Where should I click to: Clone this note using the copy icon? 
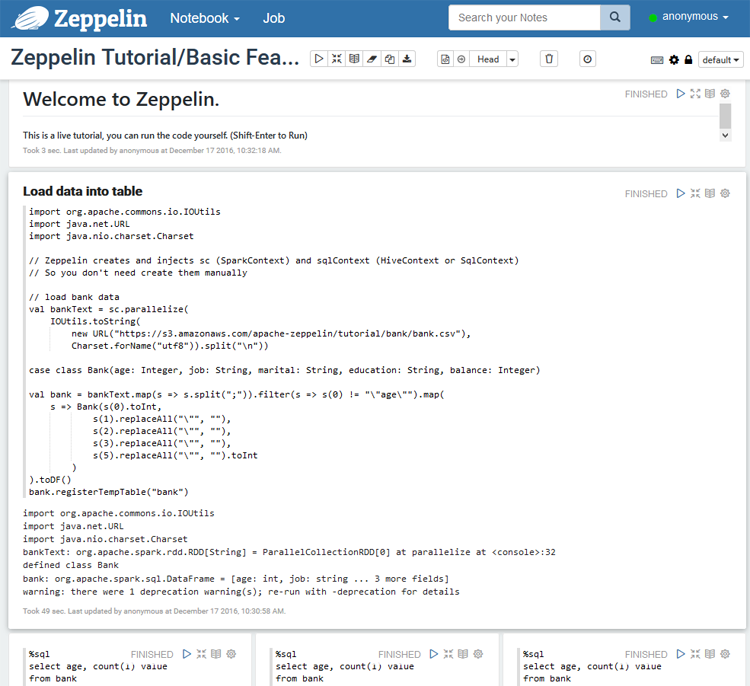click(389, 59)
